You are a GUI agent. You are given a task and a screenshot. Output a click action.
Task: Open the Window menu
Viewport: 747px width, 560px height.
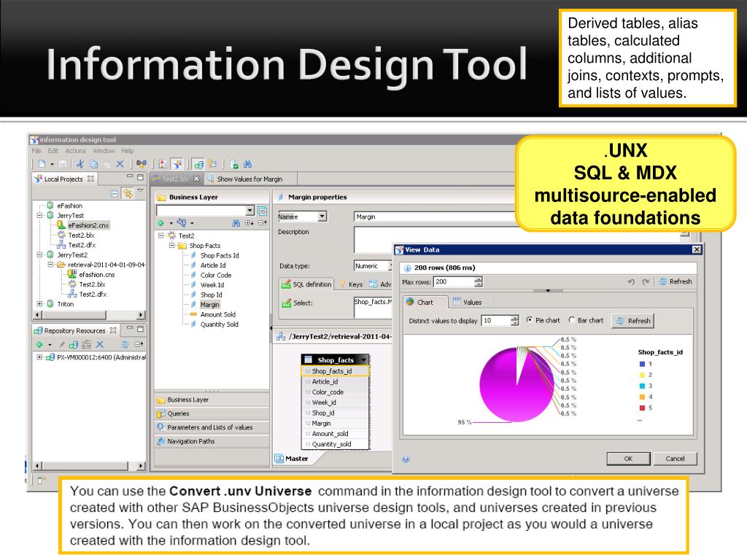[104, 150]
